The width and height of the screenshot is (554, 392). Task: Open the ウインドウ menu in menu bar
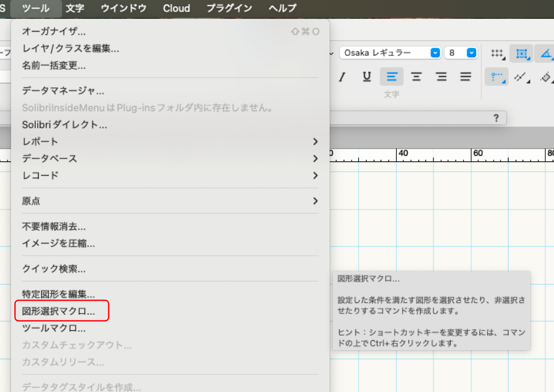click(124, 8)
